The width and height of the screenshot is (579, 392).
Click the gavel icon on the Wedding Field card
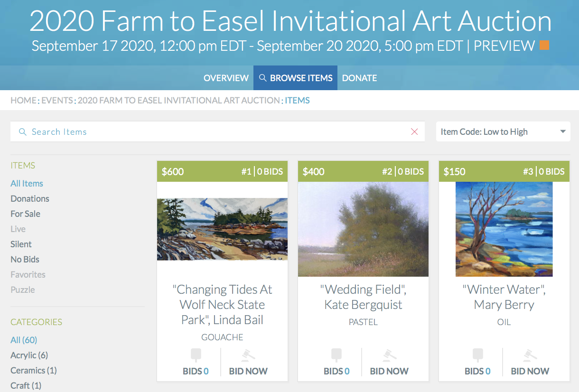tap(389, 355)
